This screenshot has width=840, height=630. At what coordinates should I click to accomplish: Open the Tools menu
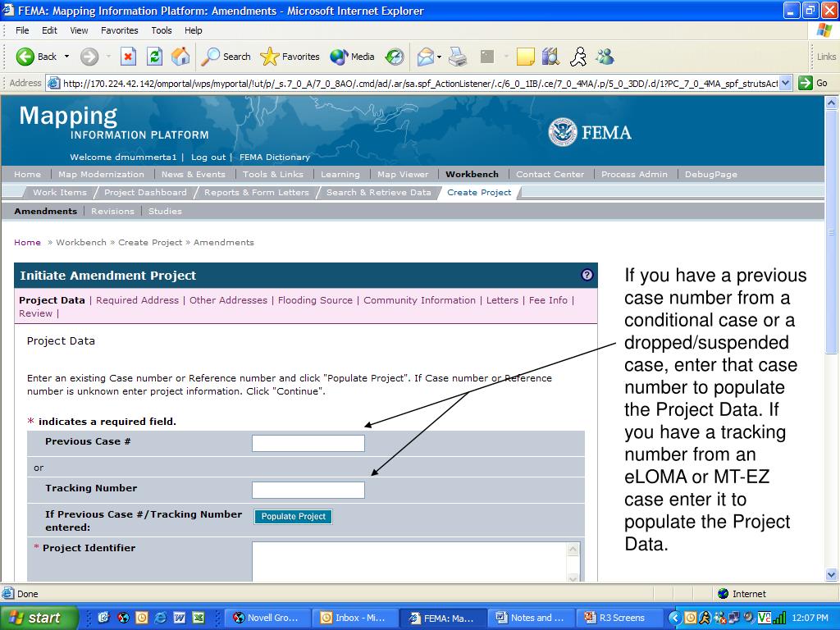point(162,30)
